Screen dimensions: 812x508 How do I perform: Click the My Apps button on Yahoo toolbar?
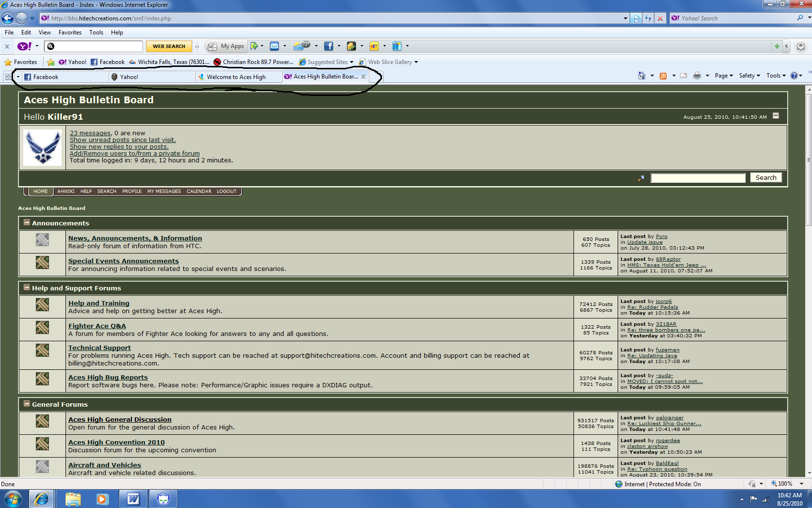coord(226,46)
